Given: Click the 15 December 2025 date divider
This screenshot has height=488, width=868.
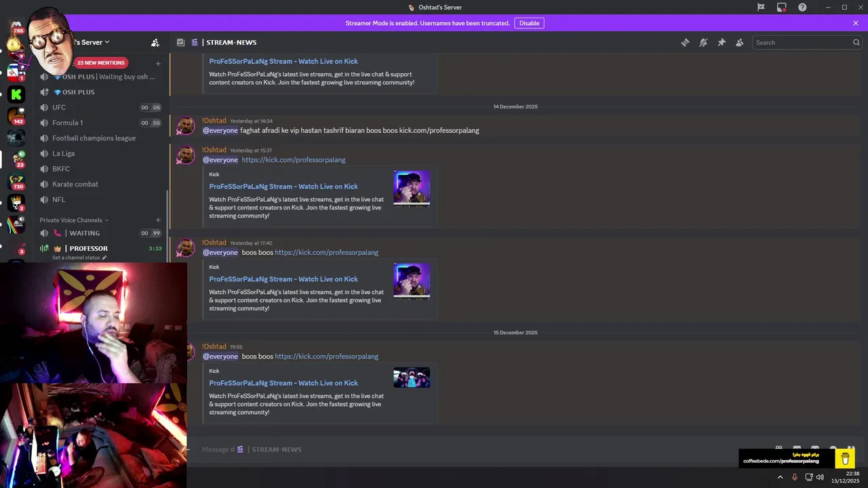Looking at the screenshot, I should pos(515,333).
